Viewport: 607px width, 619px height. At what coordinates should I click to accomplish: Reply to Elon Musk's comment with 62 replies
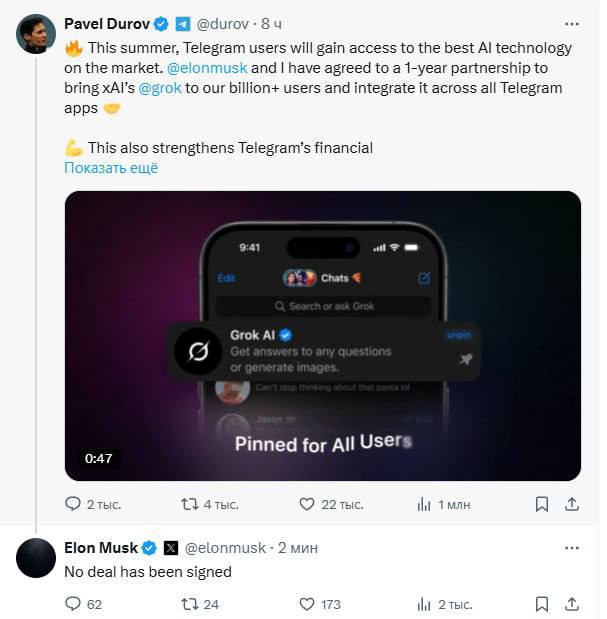click(83, 604)
